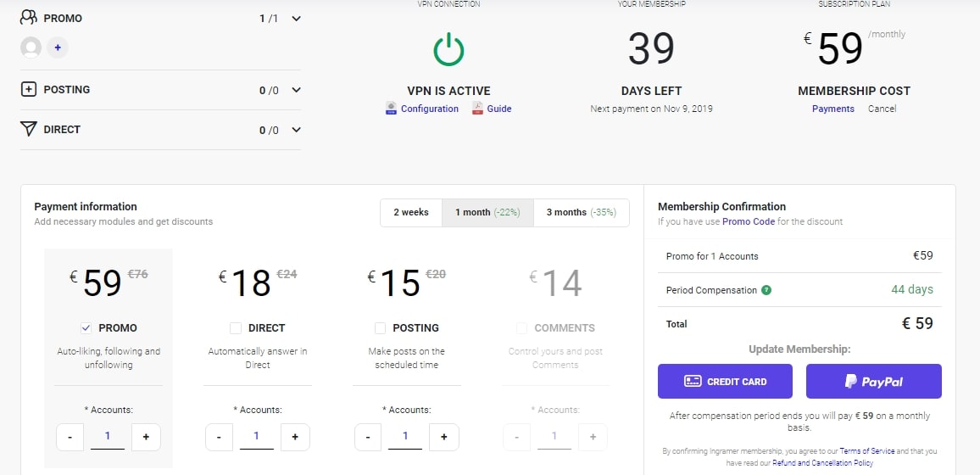The image size is (980, 475).
Task: Decrease Comments accounts with the minus button
Action: 517,437
